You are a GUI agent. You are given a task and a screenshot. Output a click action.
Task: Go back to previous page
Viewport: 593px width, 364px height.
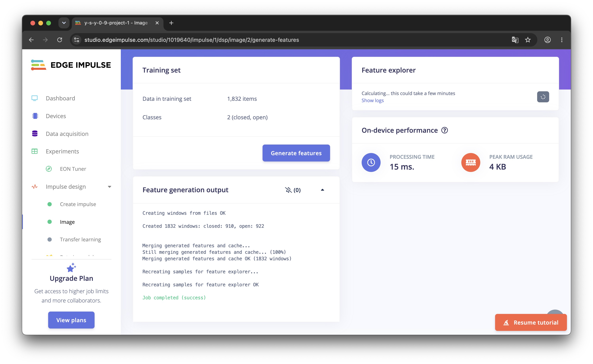[31, 40]
